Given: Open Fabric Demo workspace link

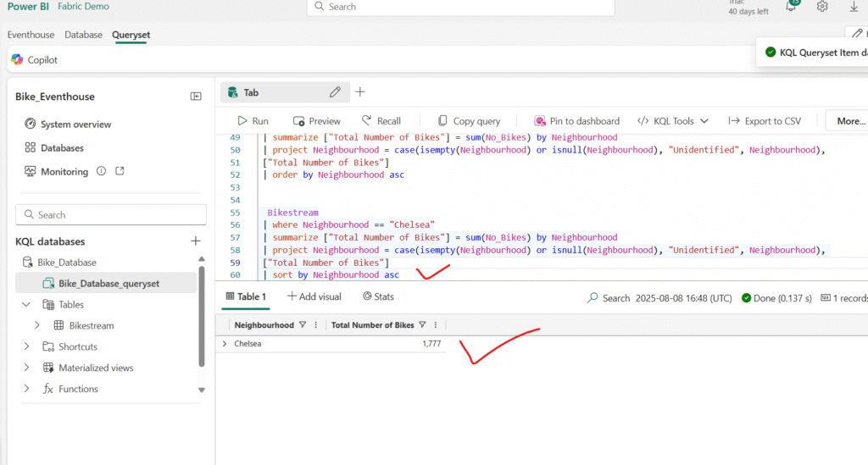Looking at the screenshot, I should pyautogui.click(x=84, y=7).
